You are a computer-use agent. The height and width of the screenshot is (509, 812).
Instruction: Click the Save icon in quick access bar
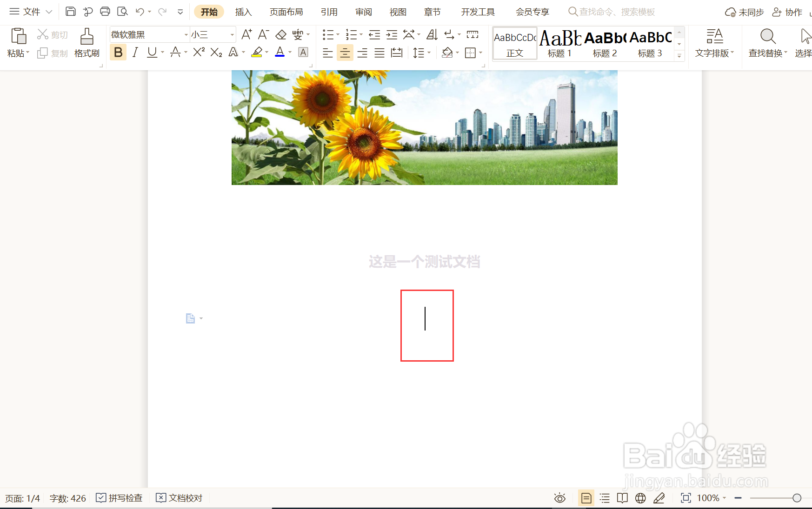[x=70, y=12]
